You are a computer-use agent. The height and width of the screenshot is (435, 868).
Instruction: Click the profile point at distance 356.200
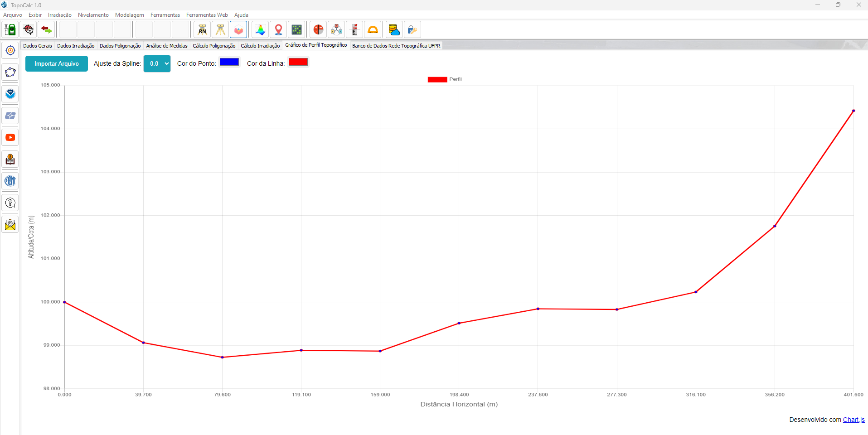pos(775,226)
